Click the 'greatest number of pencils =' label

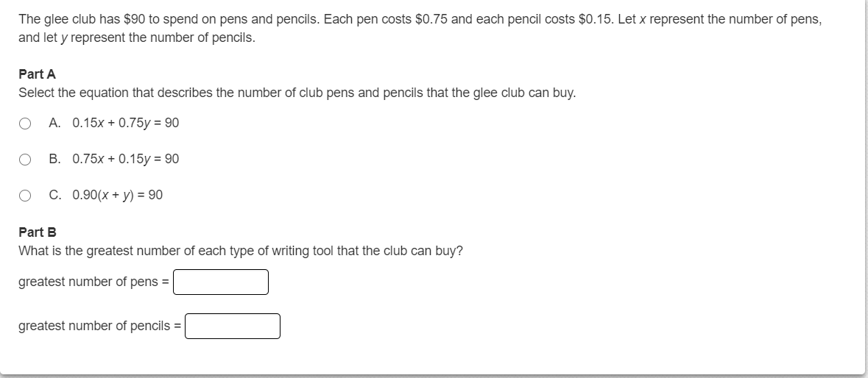[x=99, y=326]
